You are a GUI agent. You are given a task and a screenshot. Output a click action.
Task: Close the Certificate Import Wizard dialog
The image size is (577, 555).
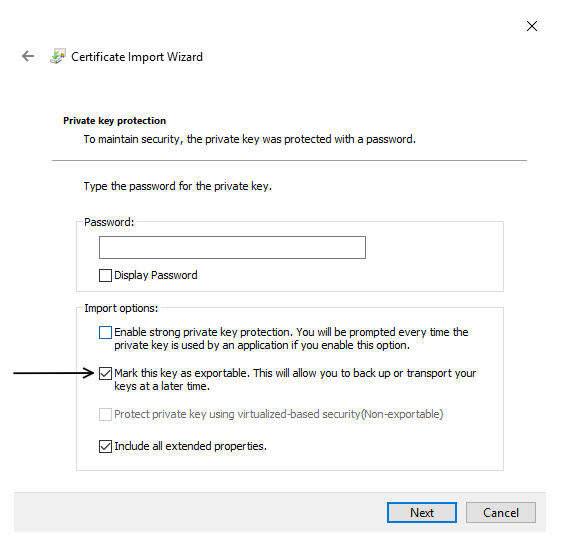[x=532, y=26]
